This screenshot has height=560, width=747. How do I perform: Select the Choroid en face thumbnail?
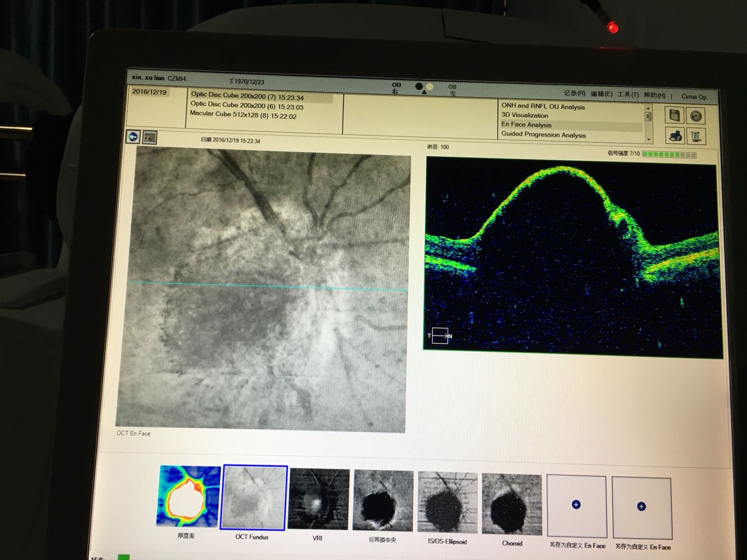(511, 503)
